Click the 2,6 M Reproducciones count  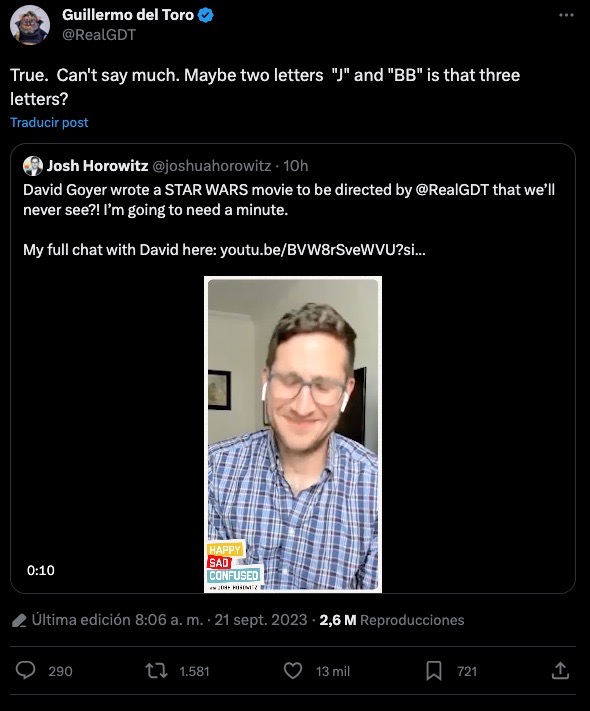(x=392, y=620)
